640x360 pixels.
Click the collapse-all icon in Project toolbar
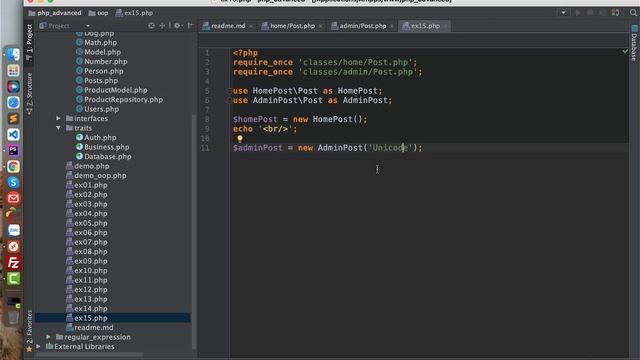coord(162,26)
